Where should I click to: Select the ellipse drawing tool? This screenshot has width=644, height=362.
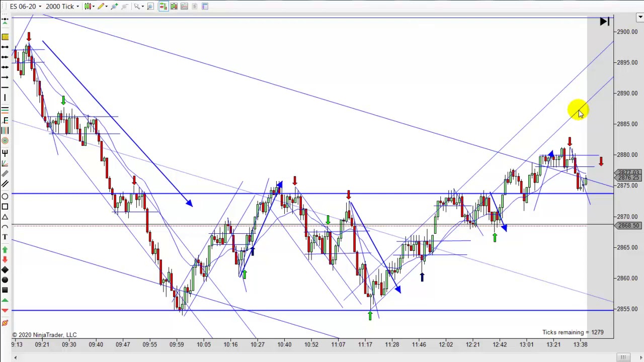[x=5, y=197]
